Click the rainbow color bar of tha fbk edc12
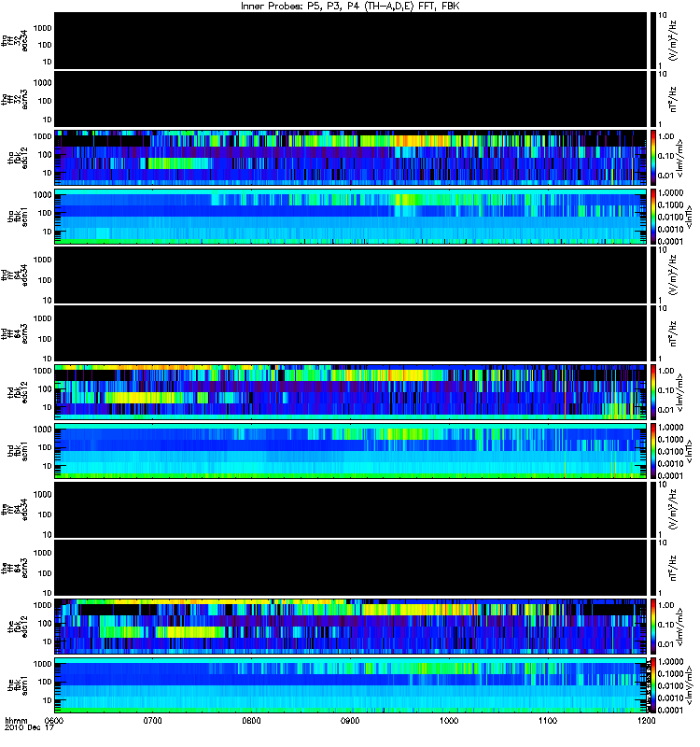This screenshot has height=747, width=700. pos(652,157)
